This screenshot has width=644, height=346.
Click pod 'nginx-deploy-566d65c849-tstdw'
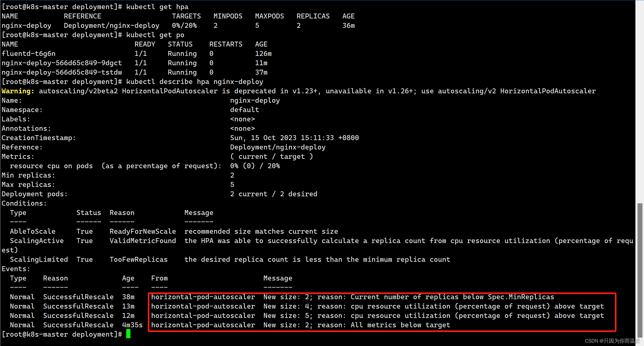click(x=62, y=72)
